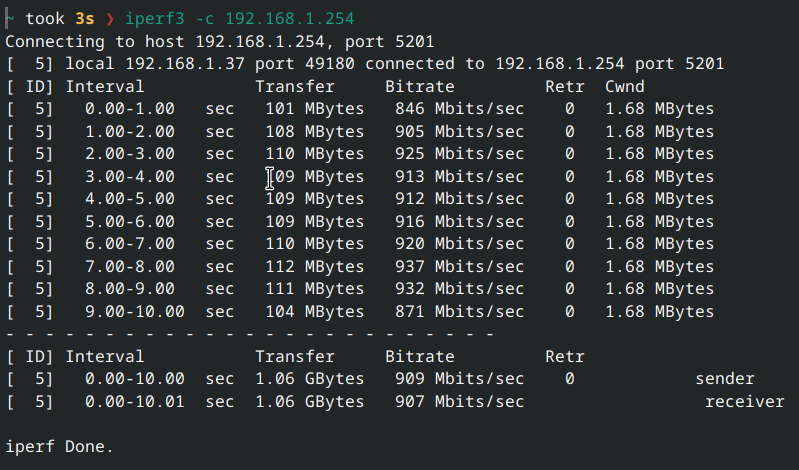
Task: Click the "receiver" label
Action: click(745, 401)
